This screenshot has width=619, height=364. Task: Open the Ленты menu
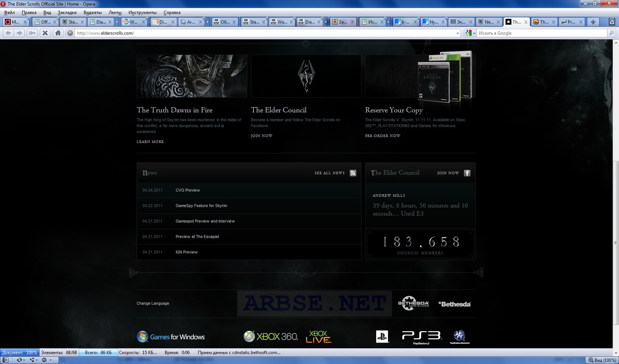pyautogui.click(x=115, y=13)
